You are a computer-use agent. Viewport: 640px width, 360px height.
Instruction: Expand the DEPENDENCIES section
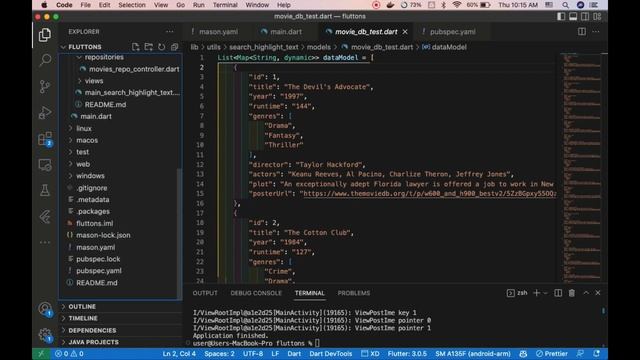92,330
